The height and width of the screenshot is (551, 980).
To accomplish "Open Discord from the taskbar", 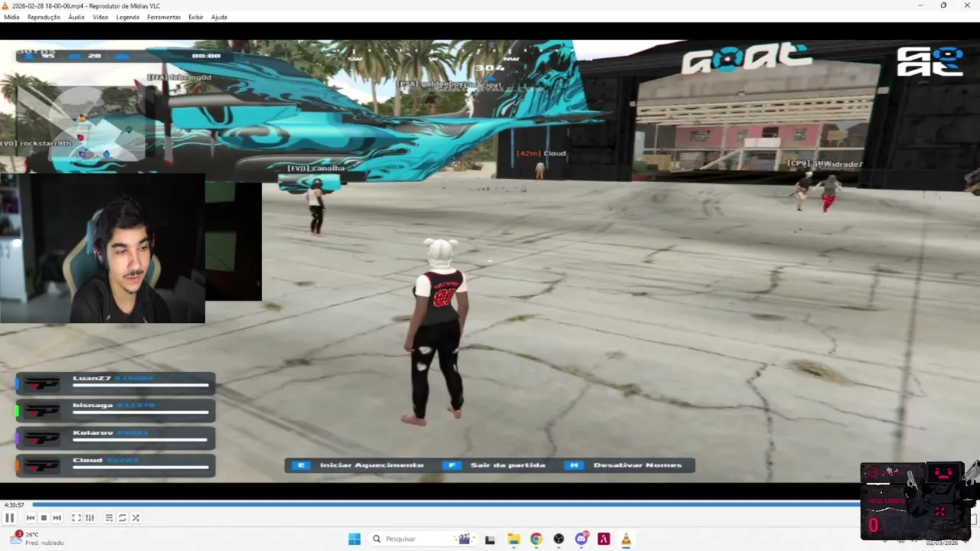I will pos(581,539).
